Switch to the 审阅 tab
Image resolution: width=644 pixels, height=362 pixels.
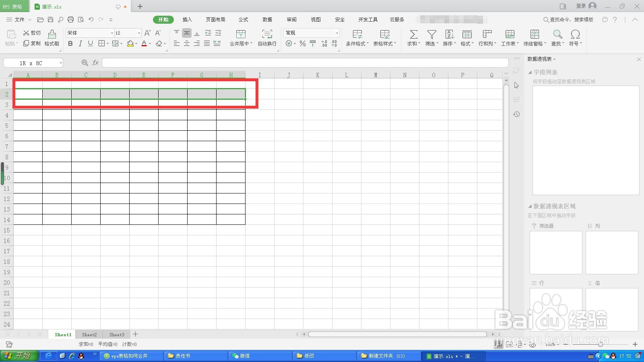(291, 19)
